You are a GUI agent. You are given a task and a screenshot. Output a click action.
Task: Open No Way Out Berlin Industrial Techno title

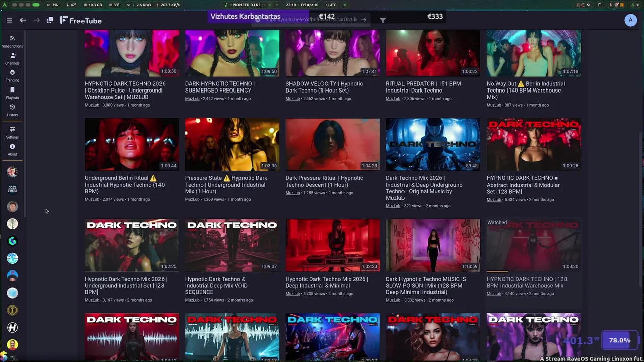click(526, 90)
